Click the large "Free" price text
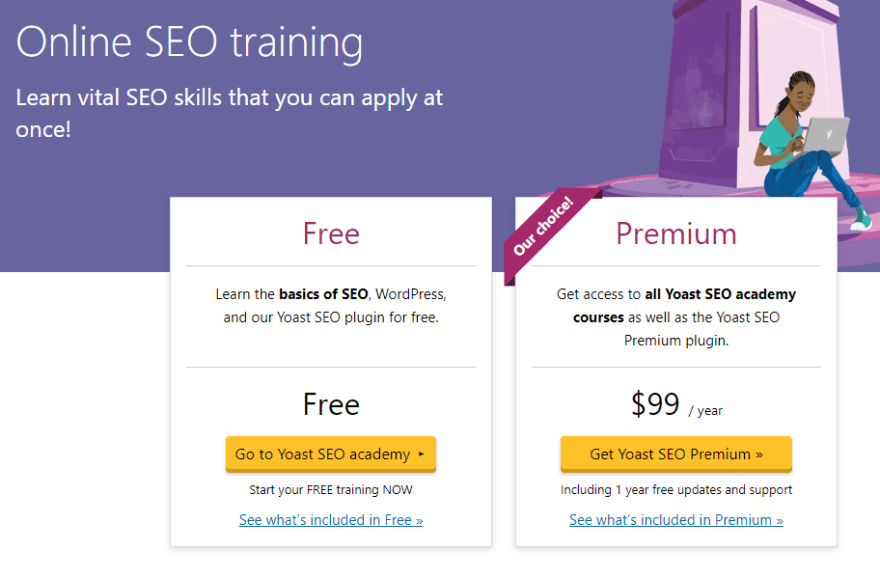 pos(331,404)
